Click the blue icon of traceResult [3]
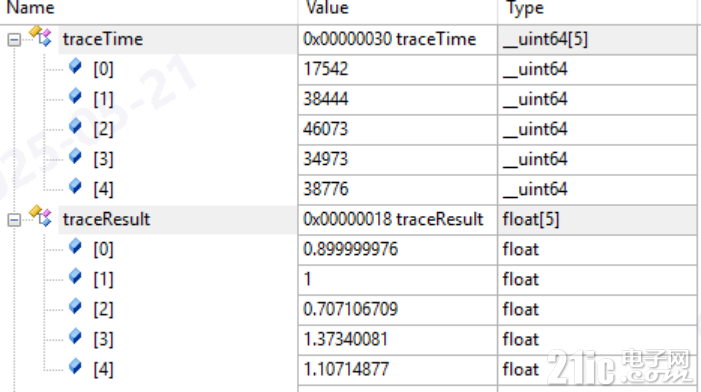 click(x=76, y=336)
